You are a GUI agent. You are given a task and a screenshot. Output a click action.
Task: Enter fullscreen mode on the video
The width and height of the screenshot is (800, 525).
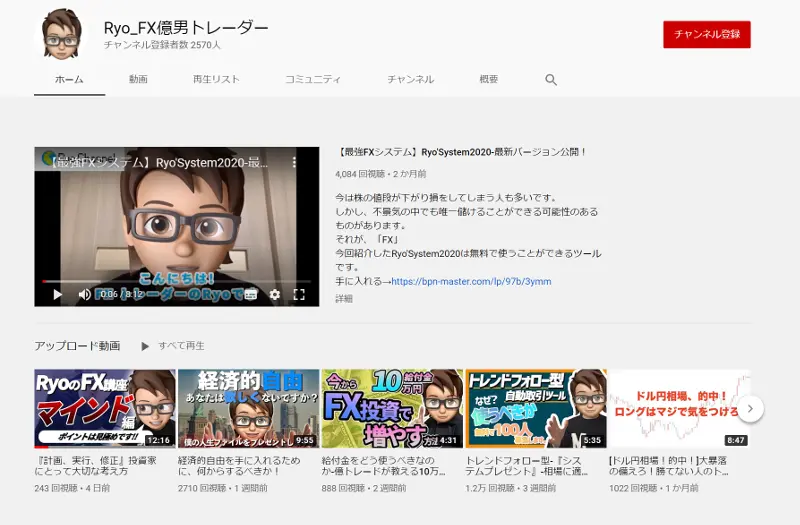click(299, 294)
